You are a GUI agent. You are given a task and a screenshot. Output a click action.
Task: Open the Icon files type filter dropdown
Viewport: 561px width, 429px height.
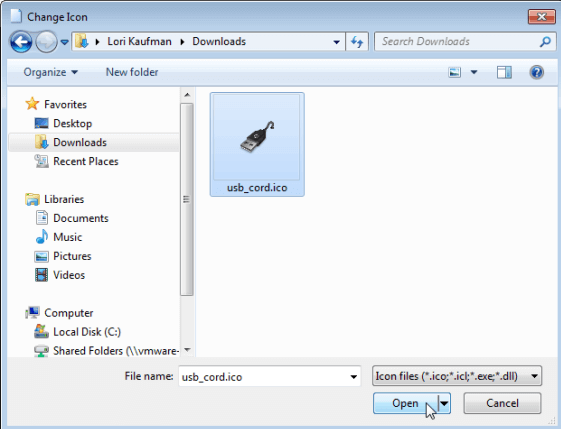pyautogui.click(x=457, y=376)
